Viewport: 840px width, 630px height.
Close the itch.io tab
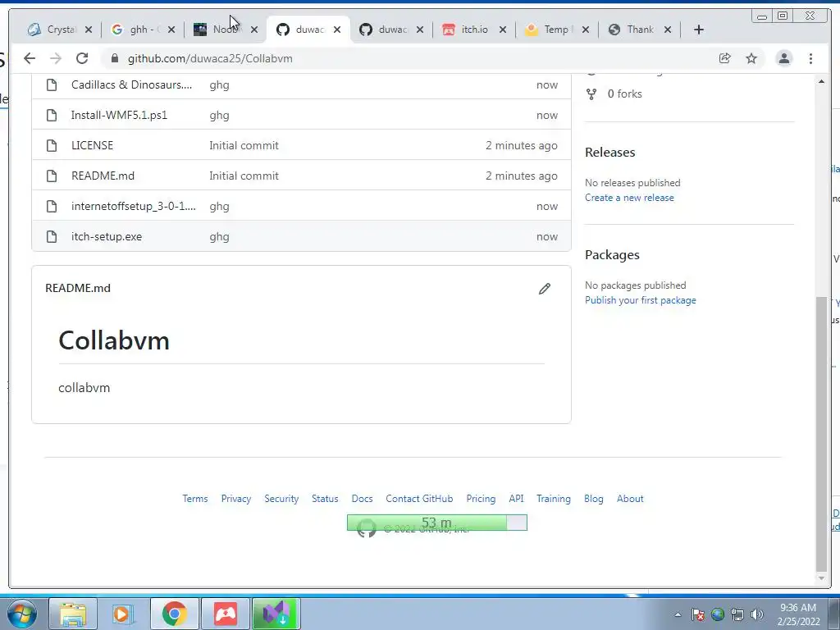pos(503,30)
